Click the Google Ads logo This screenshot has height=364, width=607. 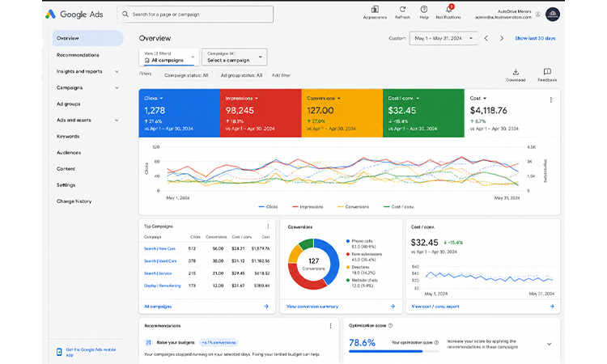coord(74,15)
